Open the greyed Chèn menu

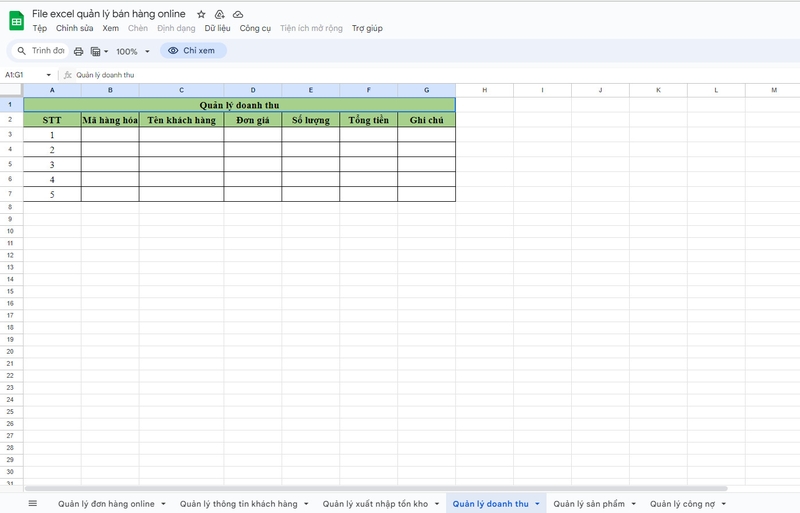[x=138, y=28]
